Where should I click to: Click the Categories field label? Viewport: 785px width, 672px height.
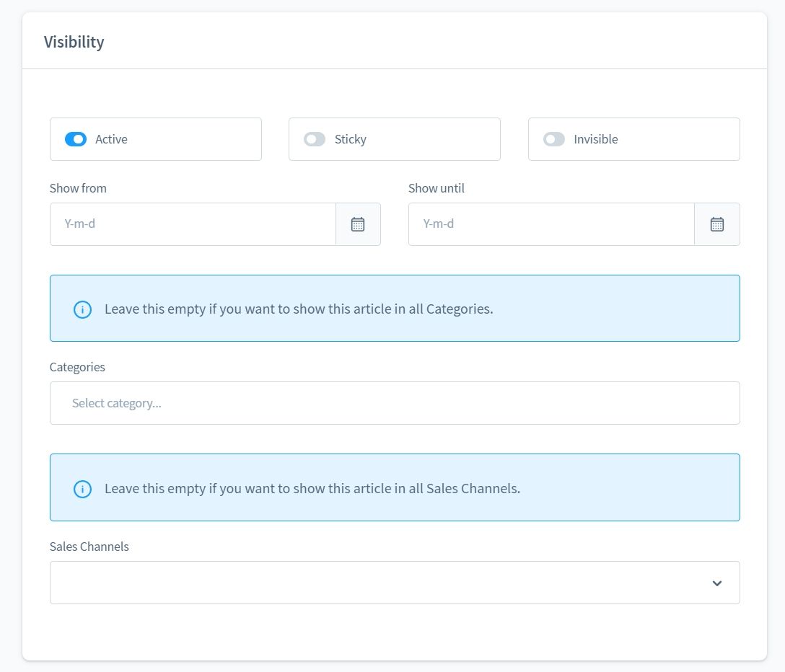pos(77,367)
